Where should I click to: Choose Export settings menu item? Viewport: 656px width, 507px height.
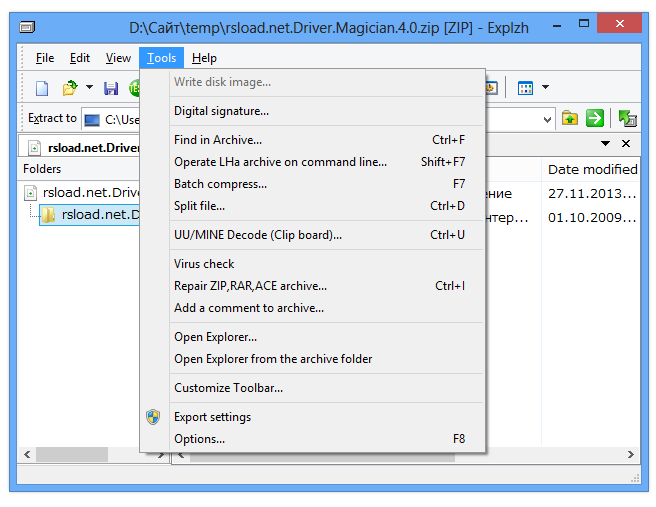[326, 417]
